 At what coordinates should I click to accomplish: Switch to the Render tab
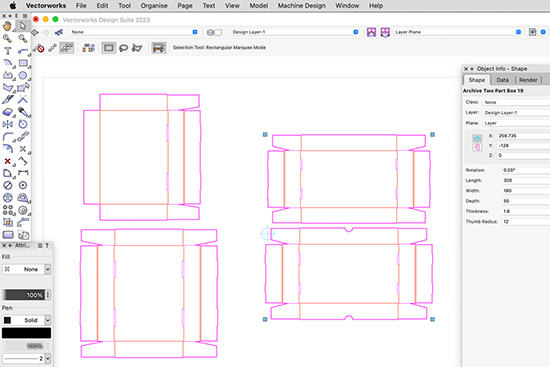click(528, 80)
